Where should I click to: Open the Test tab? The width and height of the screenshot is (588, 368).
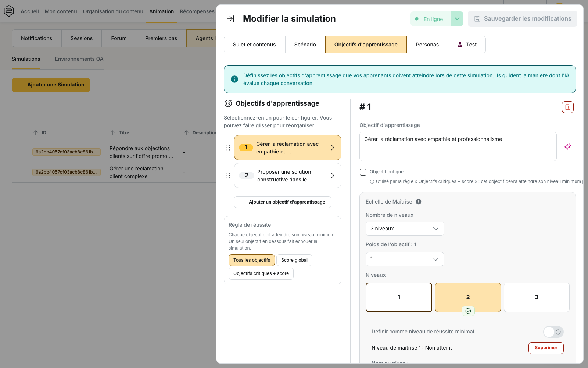click(467, 45)
